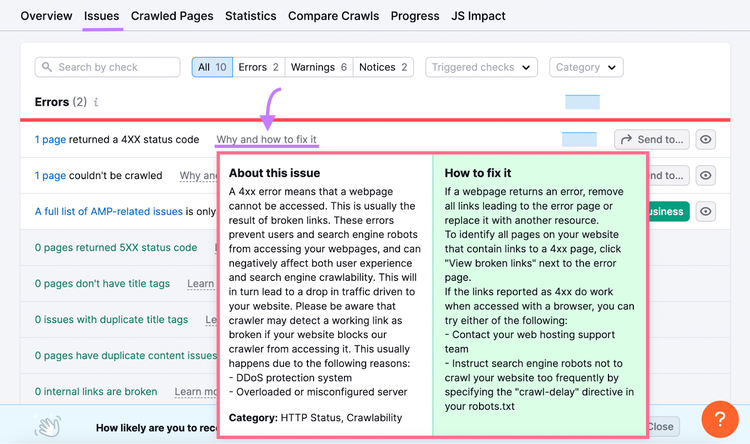Click Send to button for 4XX status row
The height and width of the screenshot is (444, 750).
coord(651,140)
